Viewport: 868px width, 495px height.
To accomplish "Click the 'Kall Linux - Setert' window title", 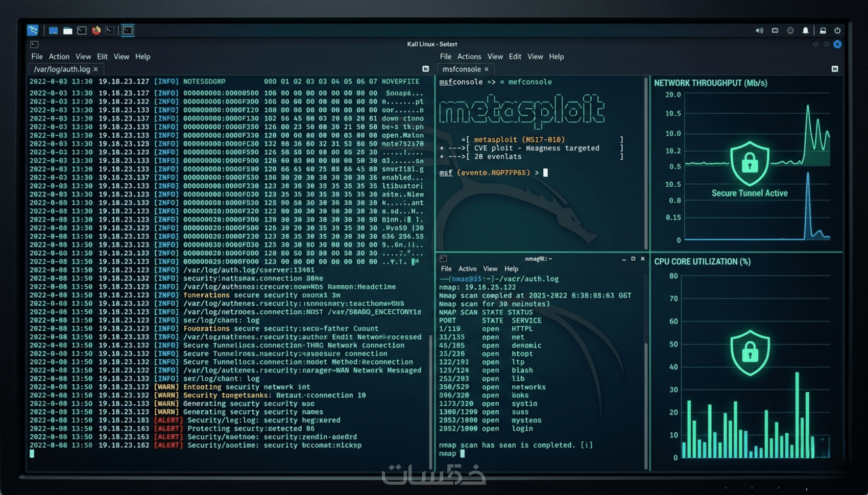I will tap(432, 44).
